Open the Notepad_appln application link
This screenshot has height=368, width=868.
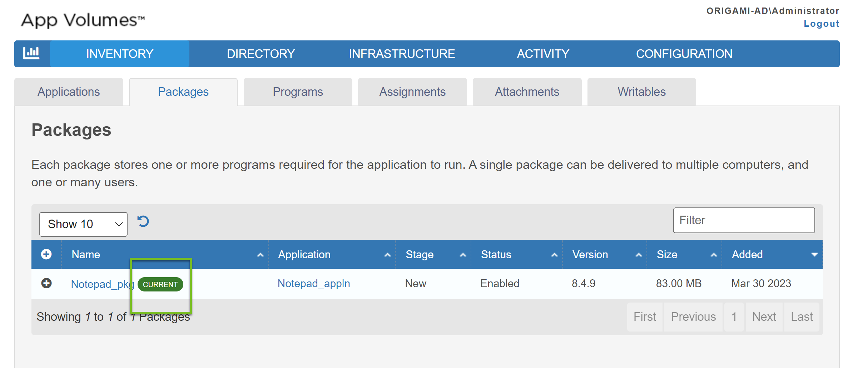point(314,284)
